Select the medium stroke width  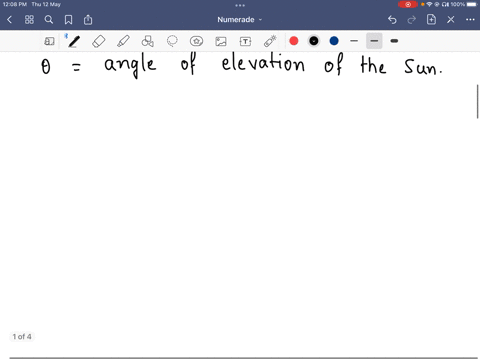[x=374, y=41]
